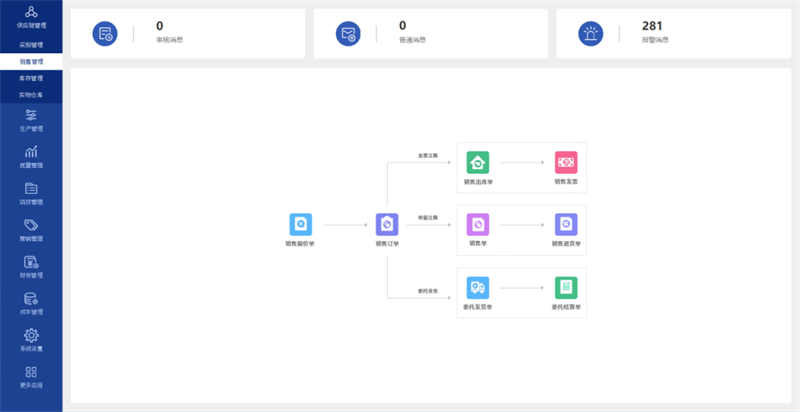Select the green 委托结算单 icon
Viewport: 800px width, 412px height.
(566, 288)
